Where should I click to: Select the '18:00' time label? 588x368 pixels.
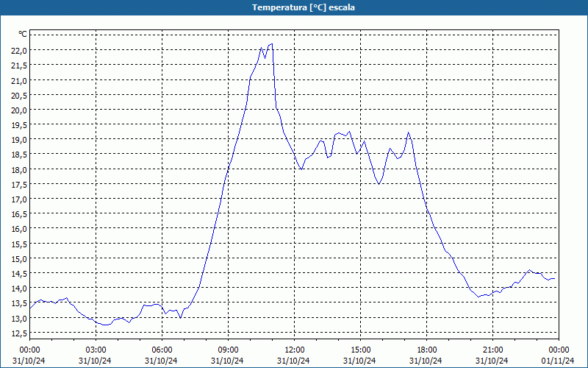point(427,350)
